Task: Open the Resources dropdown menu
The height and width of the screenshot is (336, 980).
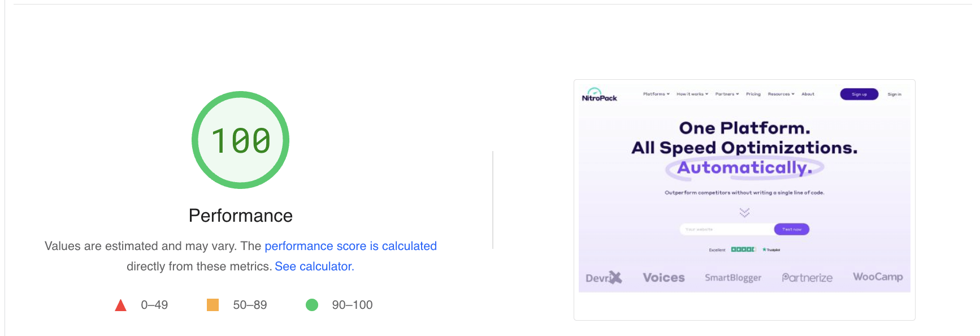Action: pos(780,94)
